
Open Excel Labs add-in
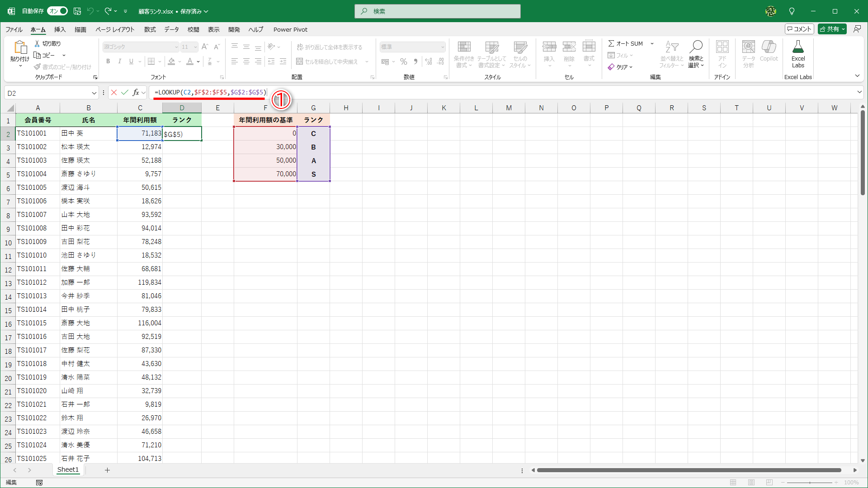798,54
